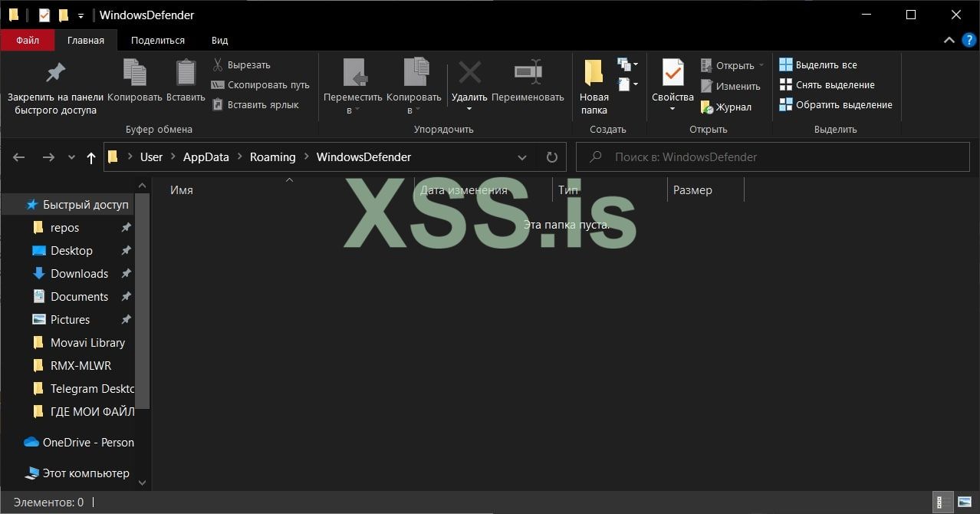Open the Журнал history command
Image resolution: width=980 pixels, height=514 pixels.
pyautogui.click(x=725, y=107)
